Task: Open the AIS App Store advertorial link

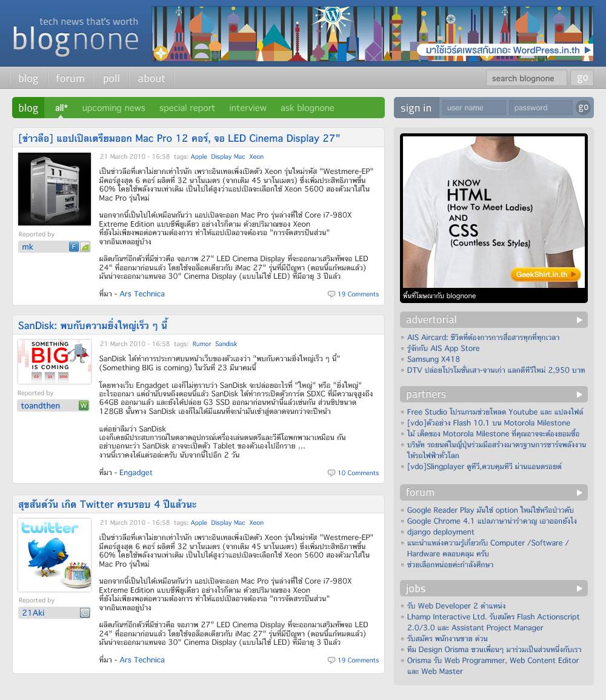Action: (x=443, y=348)
